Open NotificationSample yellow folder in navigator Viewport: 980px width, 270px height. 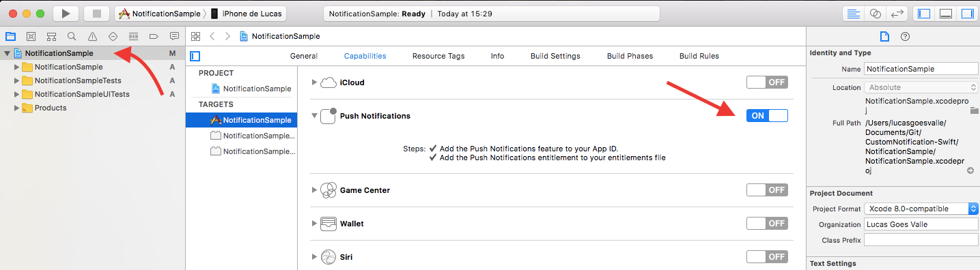click(62, 67)
